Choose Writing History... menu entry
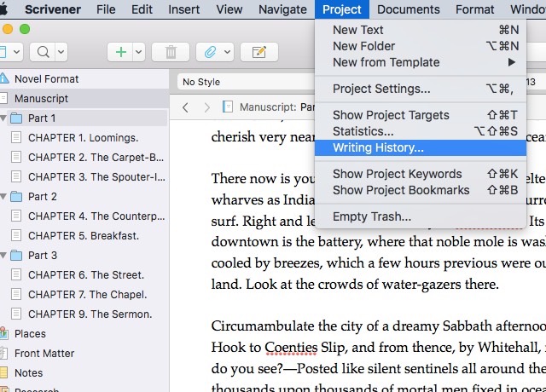 click(421, 147)
